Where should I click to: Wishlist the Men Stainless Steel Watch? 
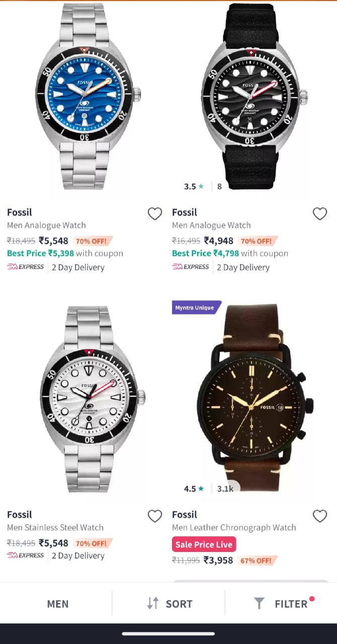(154, 516)
